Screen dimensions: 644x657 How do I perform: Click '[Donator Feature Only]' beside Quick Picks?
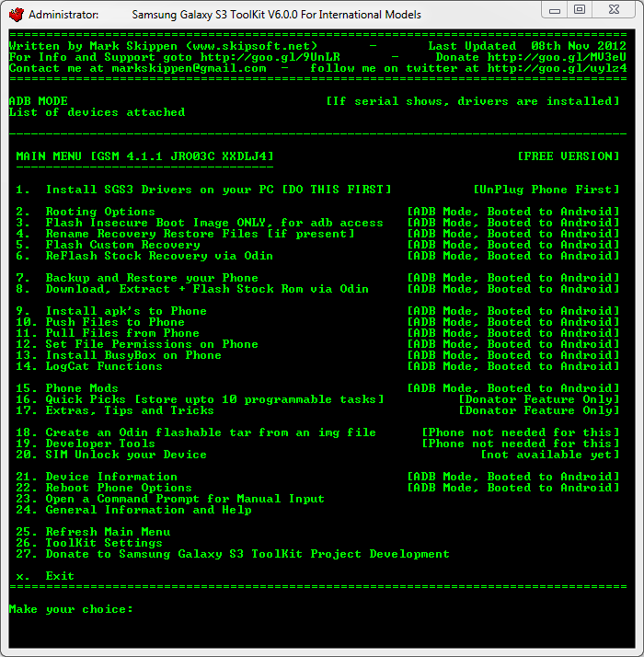click(x=539, y=399)
